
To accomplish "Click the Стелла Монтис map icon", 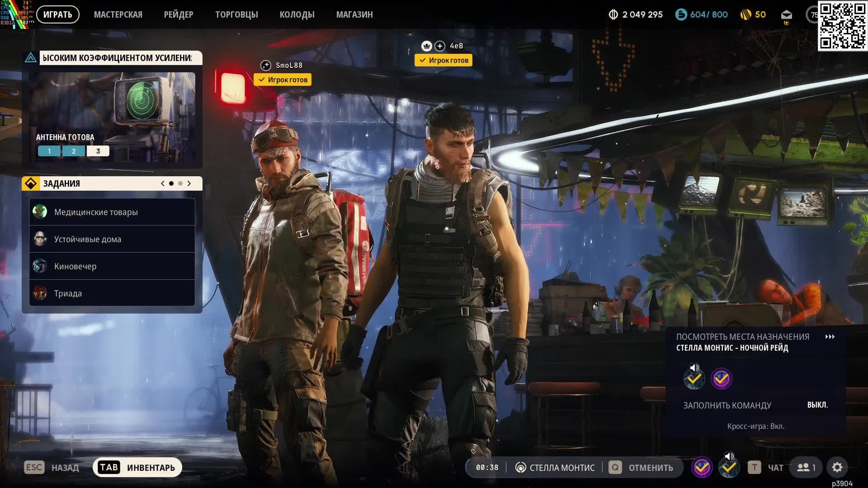I will click(521, 468).
